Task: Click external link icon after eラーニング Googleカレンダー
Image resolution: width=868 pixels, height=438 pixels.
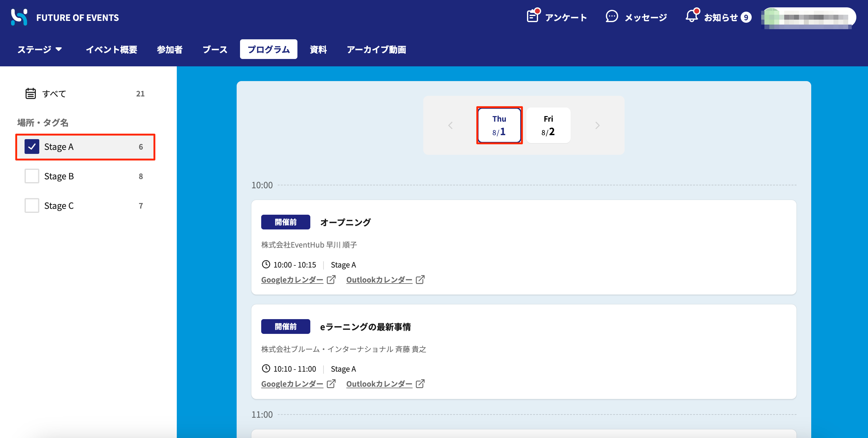Action: (x=331, y=384)
